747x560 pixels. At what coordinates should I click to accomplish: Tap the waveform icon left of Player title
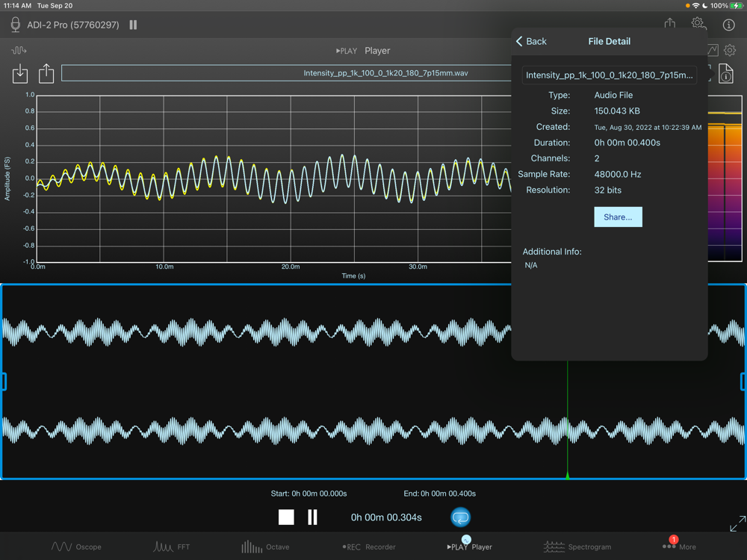(x=19, y=51)
